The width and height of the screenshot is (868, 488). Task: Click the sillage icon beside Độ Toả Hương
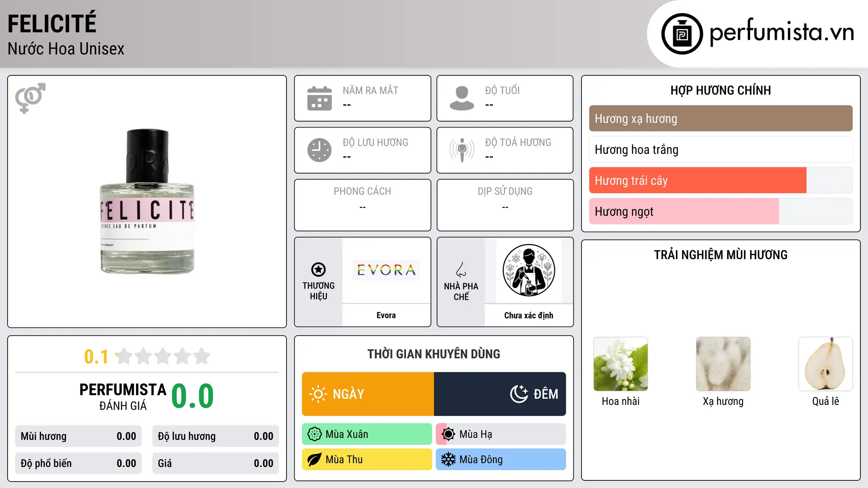click(x=462, y=150)
